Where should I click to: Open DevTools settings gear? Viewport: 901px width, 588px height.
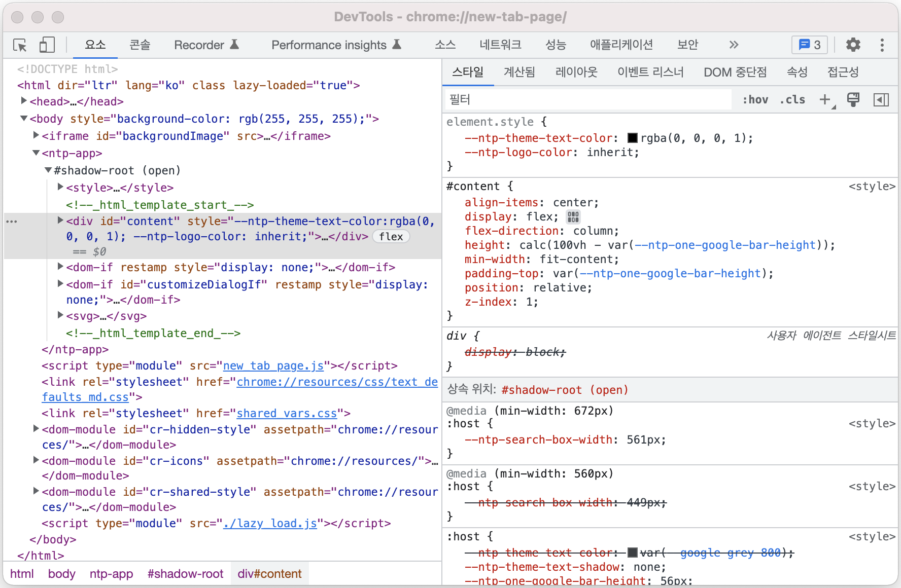tap(853, 45)
